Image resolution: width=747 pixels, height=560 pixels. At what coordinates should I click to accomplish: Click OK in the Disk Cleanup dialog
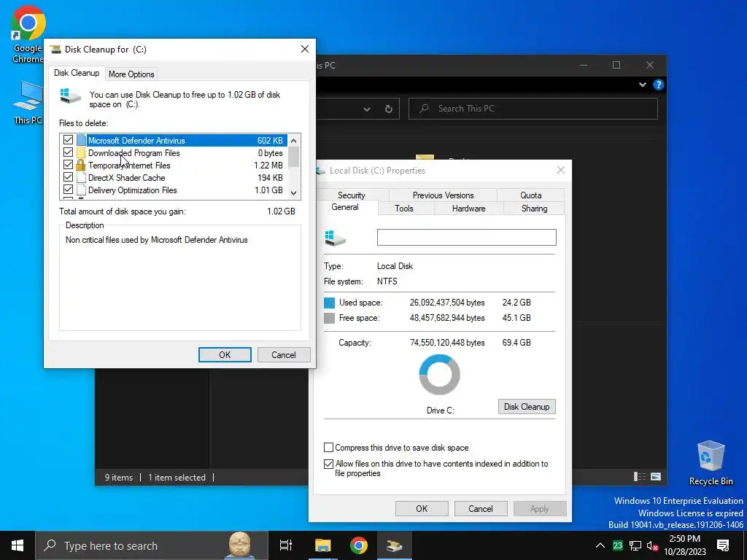(x=225, y=355)
